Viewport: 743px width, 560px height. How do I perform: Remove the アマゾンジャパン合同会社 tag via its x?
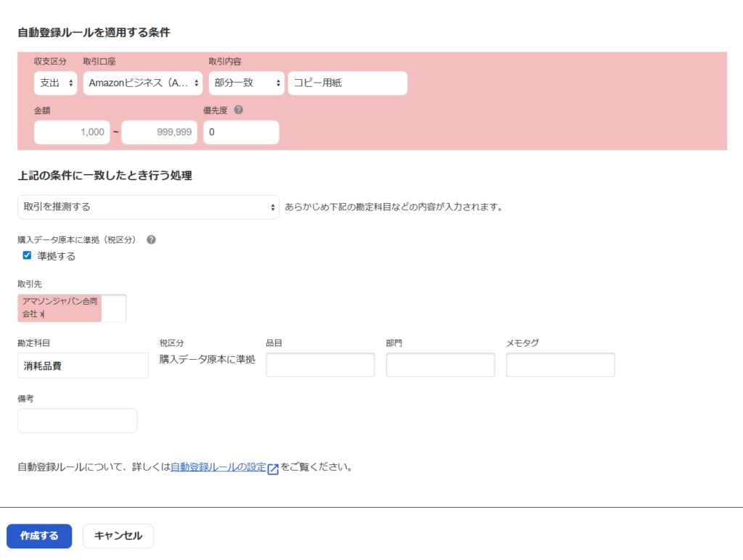coord(41,313)
